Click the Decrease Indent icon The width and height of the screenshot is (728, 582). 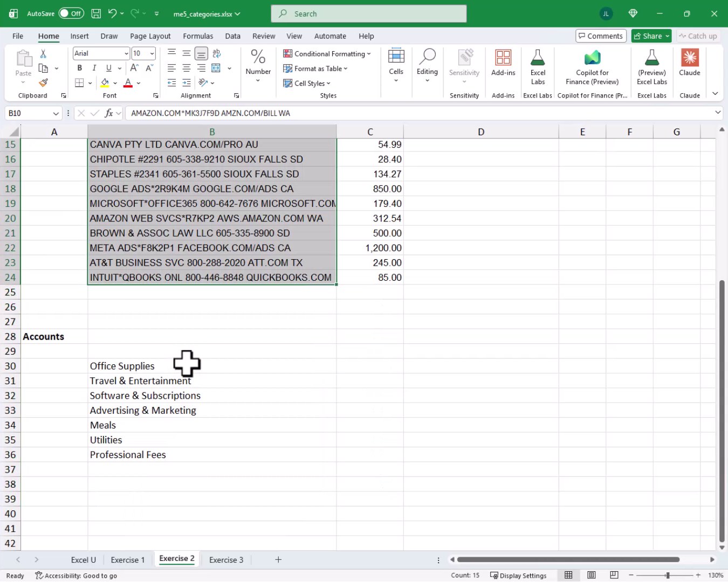171,83
